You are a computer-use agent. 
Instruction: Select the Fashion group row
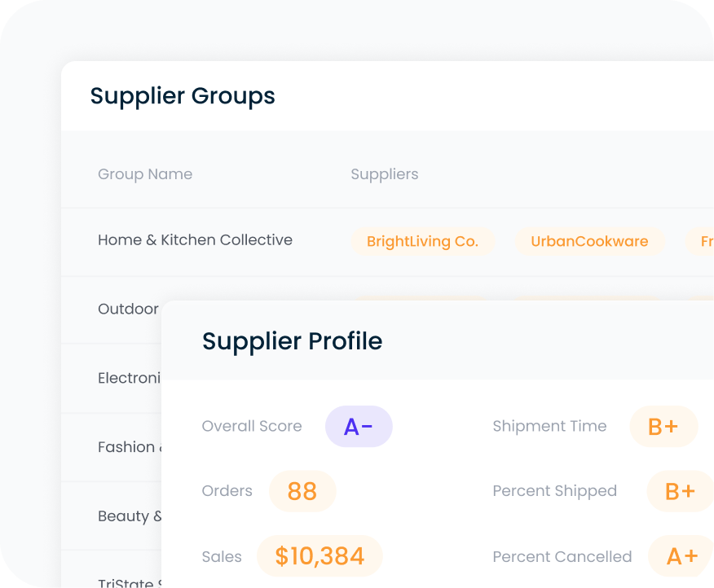[128, 447]
